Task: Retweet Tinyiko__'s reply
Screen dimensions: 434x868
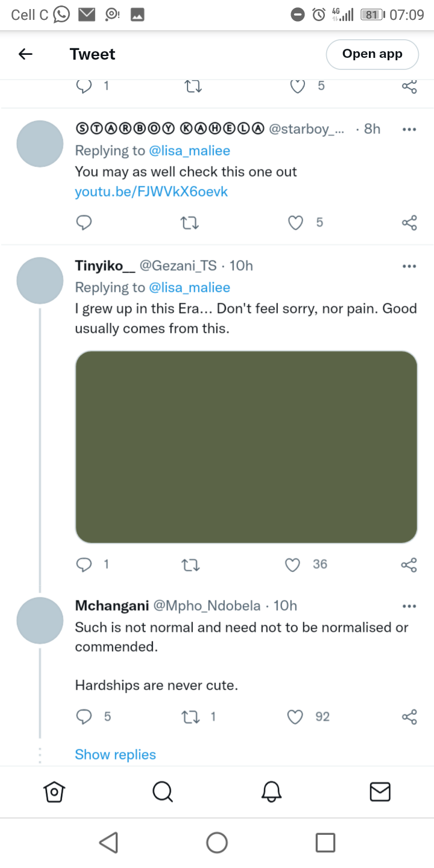Action: click(x=190, y=565)
